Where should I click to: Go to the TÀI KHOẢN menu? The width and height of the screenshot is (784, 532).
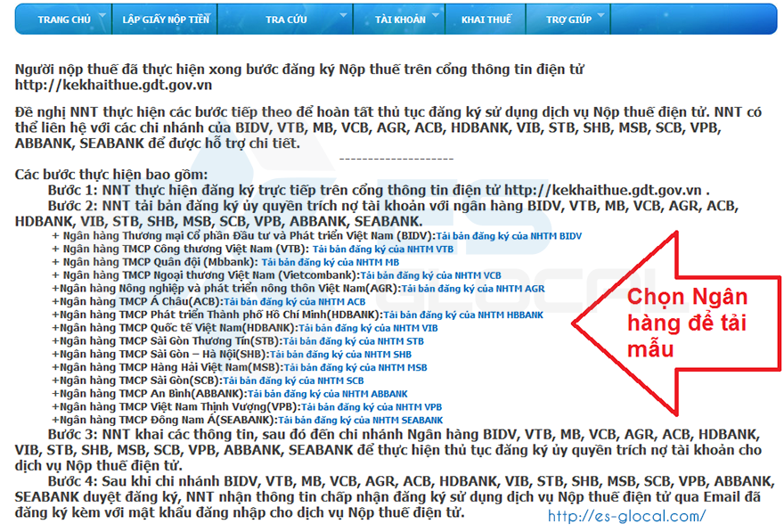401,20
